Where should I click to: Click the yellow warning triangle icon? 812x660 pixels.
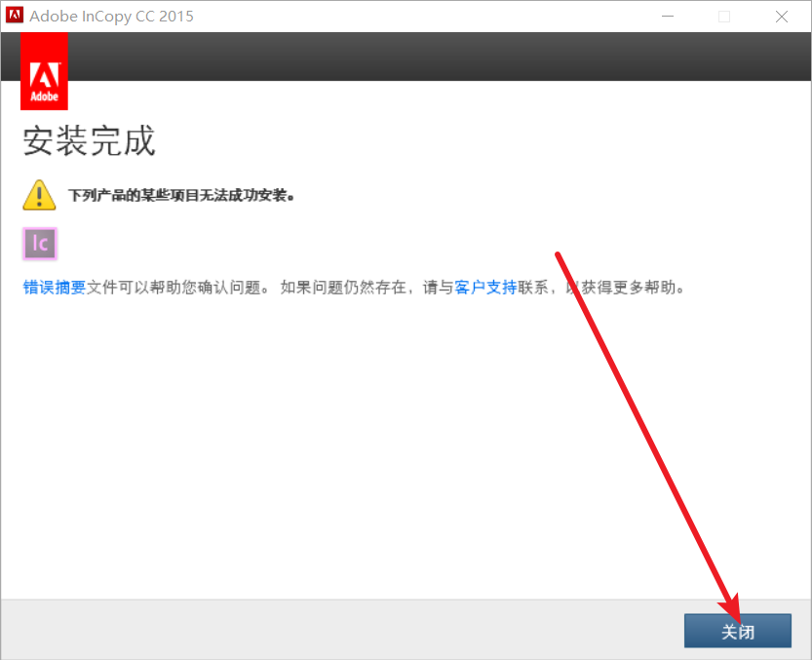39,195
